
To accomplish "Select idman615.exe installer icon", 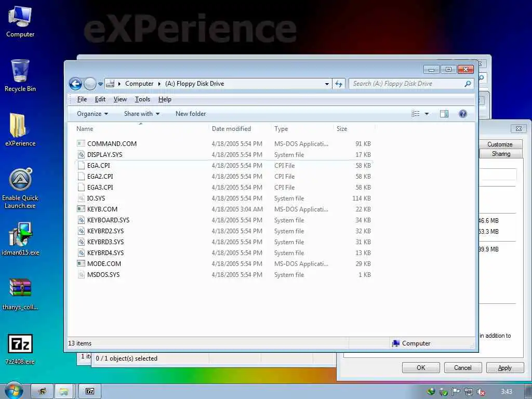I will pyautogui.click(x=20, y=239).
